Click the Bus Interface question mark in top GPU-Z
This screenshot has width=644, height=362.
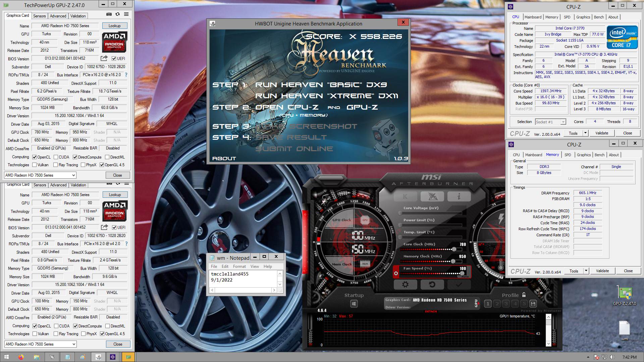click(x=126, y=75)
